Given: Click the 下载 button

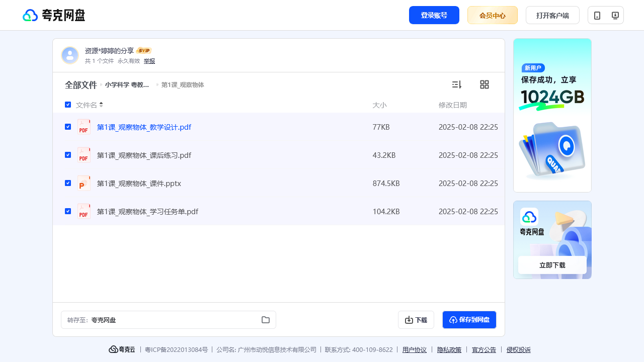Looking at the screenshot, I should pyautogui.click(x=416, y=320).
